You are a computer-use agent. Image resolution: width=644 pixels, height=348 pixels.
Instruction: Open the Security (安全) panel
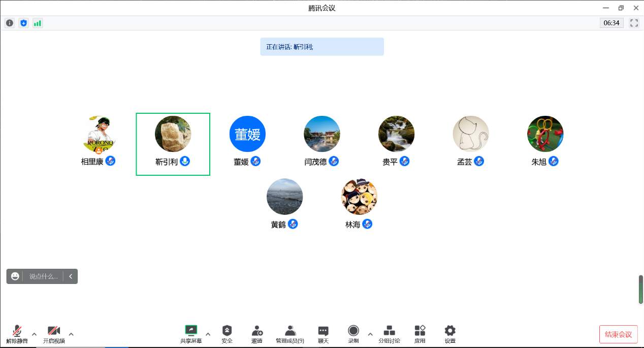[x=227, y=334]
